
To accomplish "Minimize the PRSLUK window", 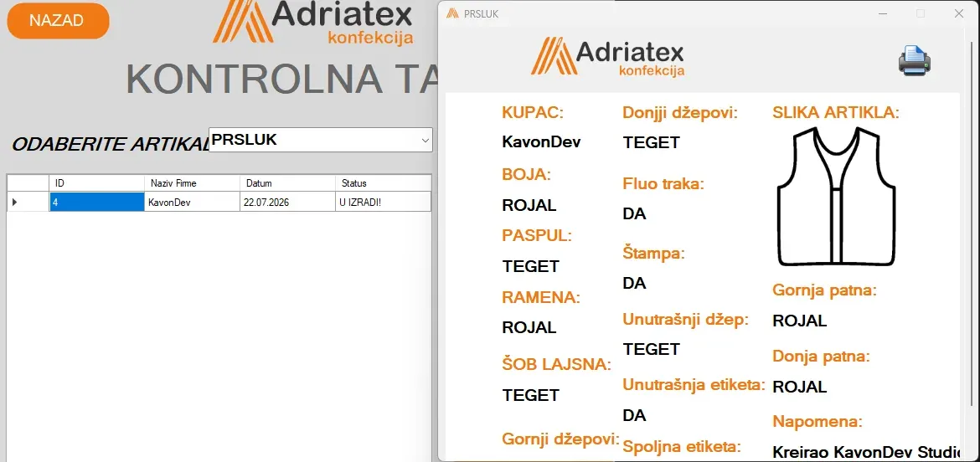I will click(x=883, y=13).
